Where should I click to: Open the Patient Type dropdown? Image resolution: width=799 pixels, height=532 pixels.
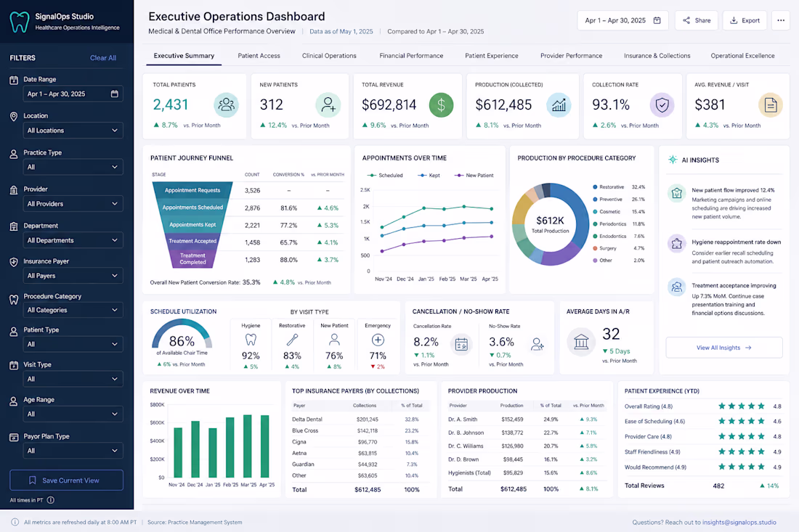[x=73, y=344]
